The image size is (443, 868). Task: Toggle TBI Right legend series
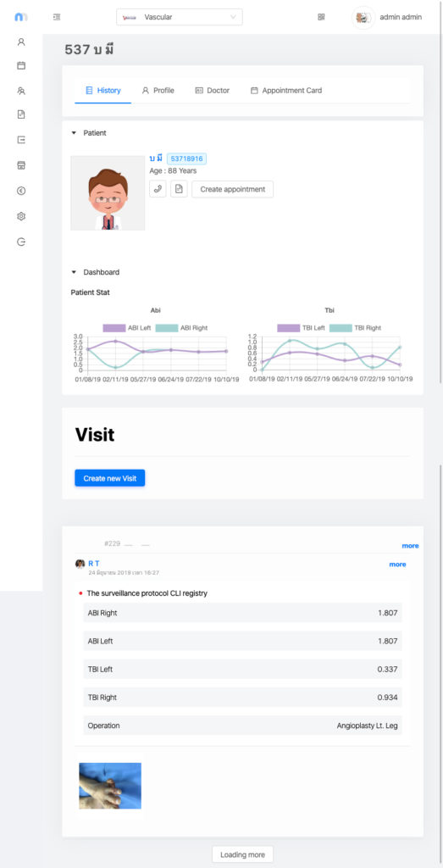[355, 328]
